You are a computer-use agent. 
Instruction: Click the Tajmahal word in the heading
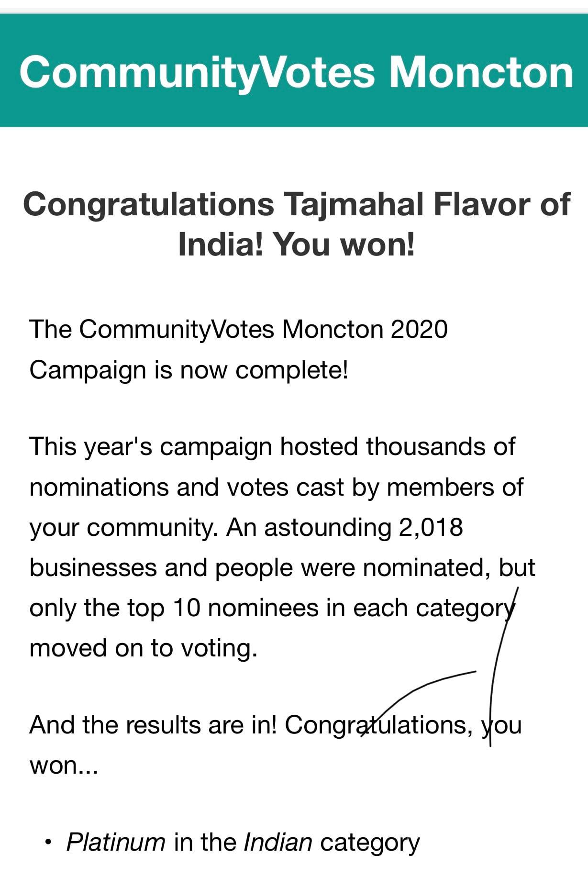354,205
